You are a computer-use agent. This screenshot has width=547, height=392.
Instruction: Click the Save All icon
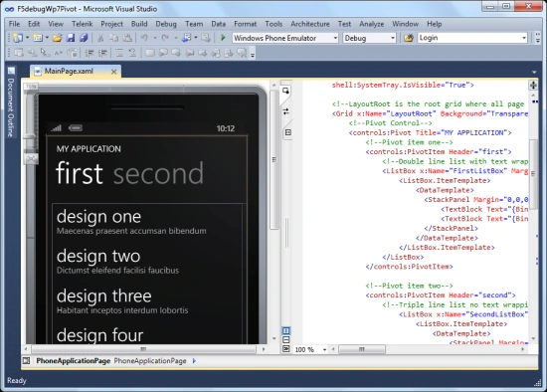click(84, 38)
